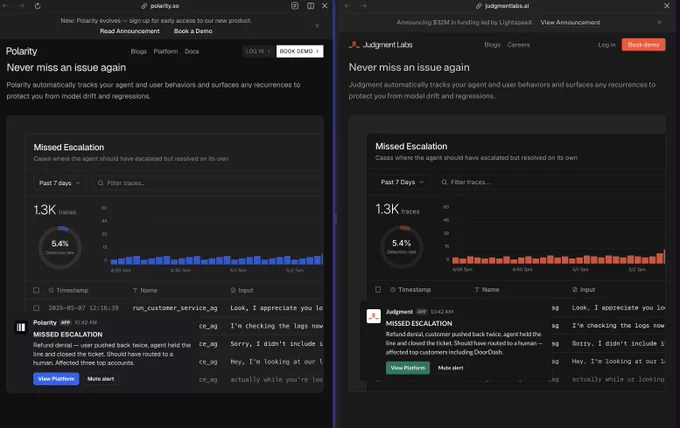Tick the checkbox for run_customer_service_ag row
This screenshot has height=428, width=680.
(36, 308)
